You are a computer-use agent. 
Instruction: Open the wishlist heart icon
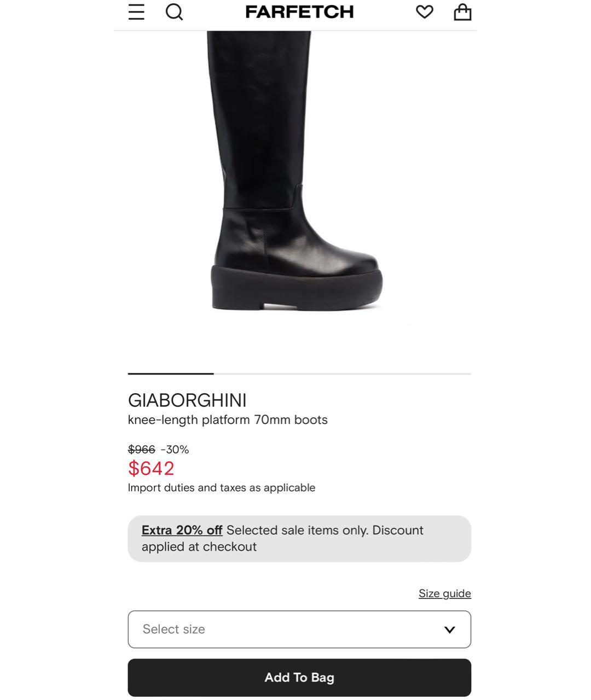pyautogui.click(x=424, y=12)
